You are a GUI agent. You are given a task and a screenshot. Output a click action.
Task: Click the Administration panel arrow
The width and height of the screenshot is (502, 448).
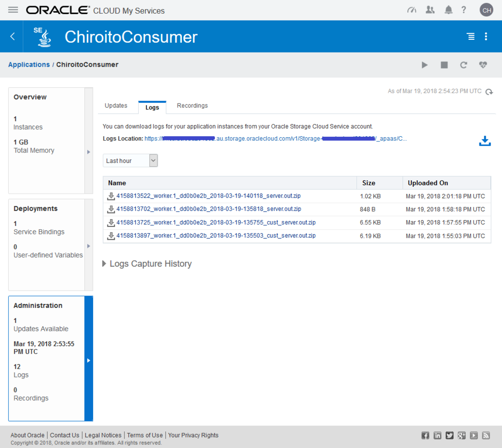click(89, 360)
